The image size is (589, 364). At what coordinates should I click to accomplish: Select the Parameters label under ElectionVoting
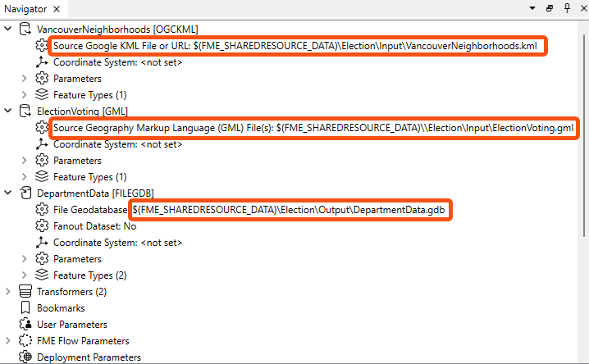77,161
